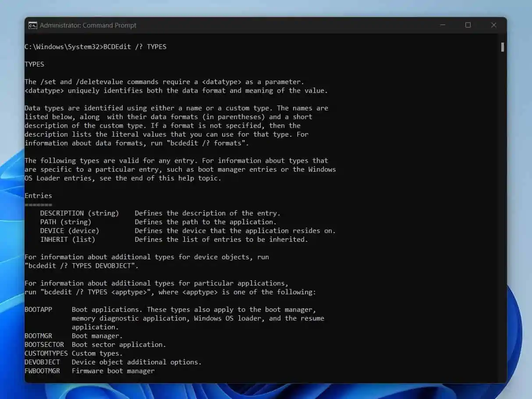Place cursor on BOOTSECTOR in the apptype list
Viewport: 532px width, 399px height.
(x=44, y=345)
